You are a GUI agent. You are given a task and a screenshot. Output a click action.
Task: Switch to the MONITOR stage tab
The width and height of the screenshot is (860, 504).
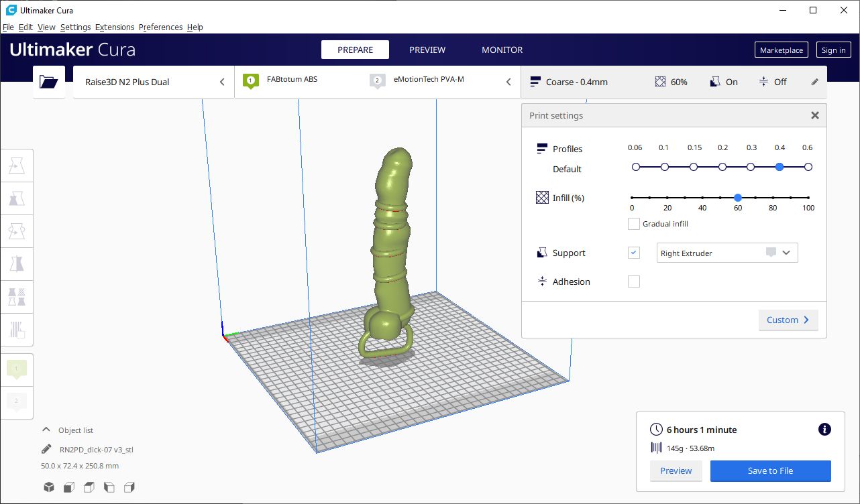click(502, 50)
